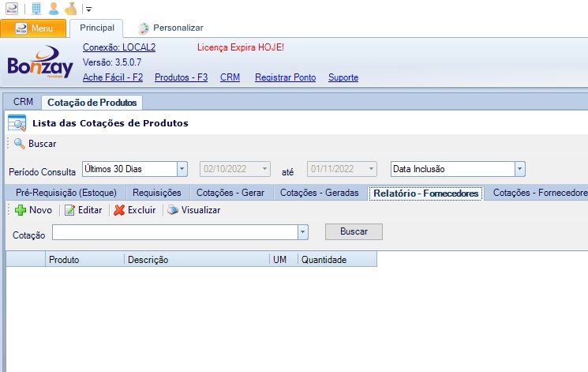The height and width of the screenshot is (372, 588).
Task: Open the 02/10/2022 start date picker
Action: pos(264,169)
